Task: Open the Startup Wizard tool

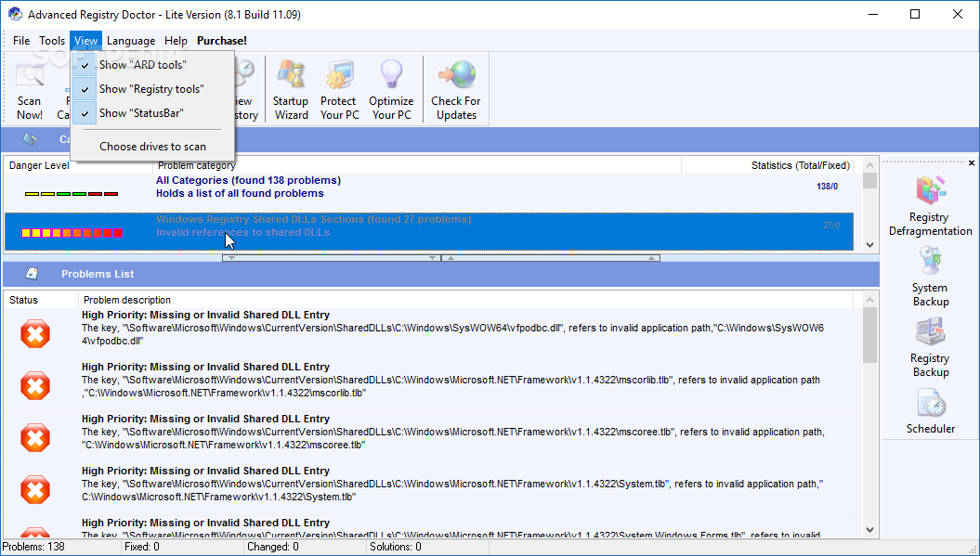Action: tap(291, 89)
